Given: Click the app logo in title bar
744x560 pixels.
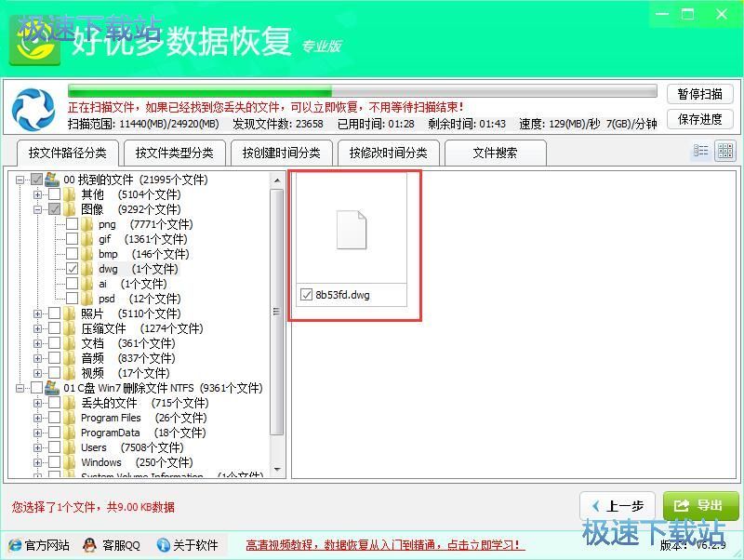Looking at the screenshot, I should click(x=35, y=42).
